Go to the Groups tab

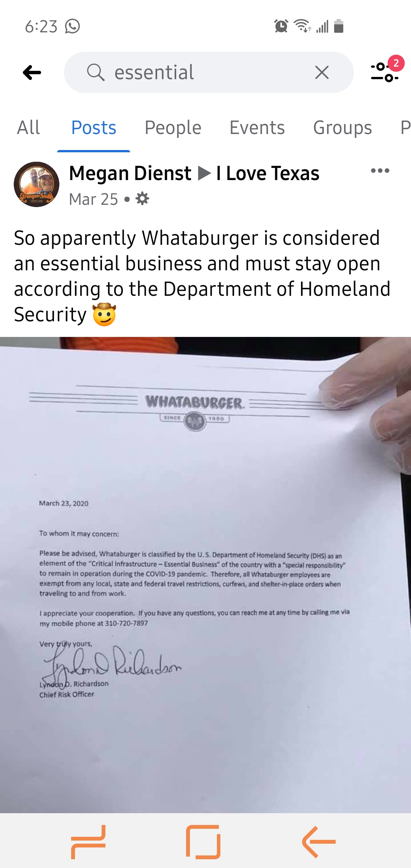coord(342,128)
